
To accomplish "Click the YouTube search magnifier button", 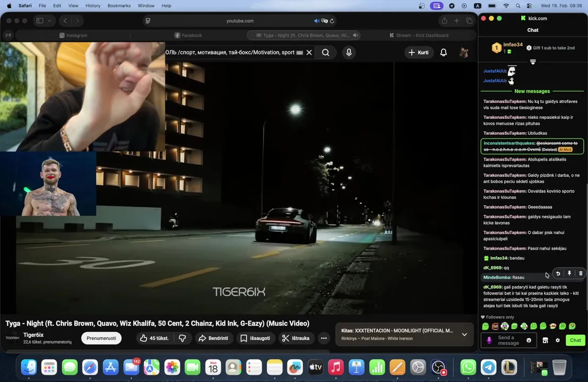I will (326, 53).
